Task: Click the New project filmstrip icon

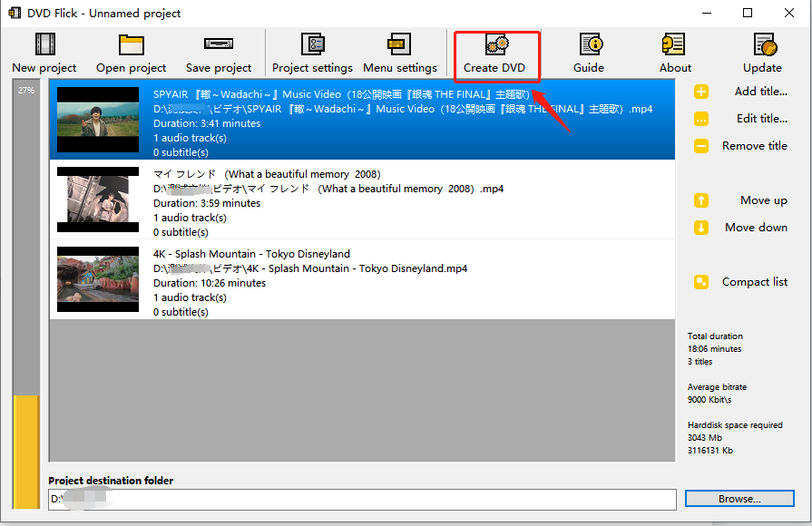Action: coord(45,44)
